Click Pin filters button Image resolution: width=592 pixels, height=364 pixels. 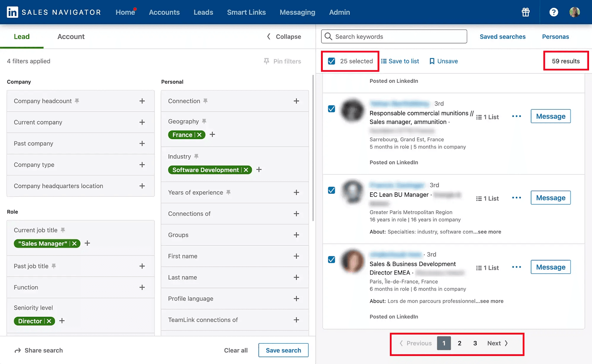[282, 61]
